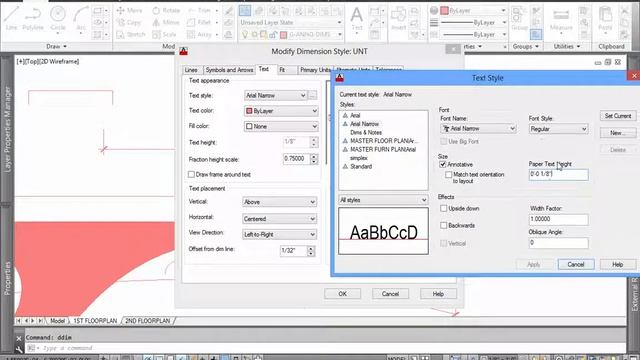
Task: Uncheck the Annotative checkbox
Action: pos(443,164)
